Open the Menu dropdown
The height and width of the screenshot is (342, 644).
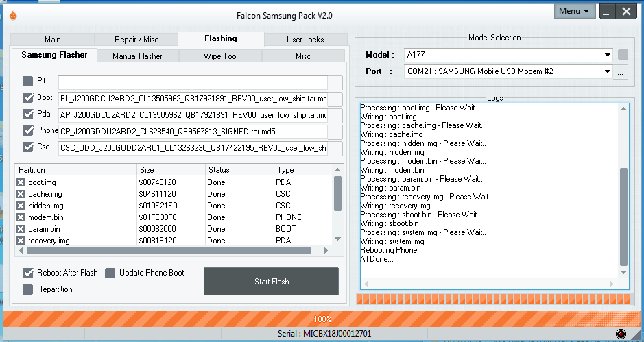point(575,11)
